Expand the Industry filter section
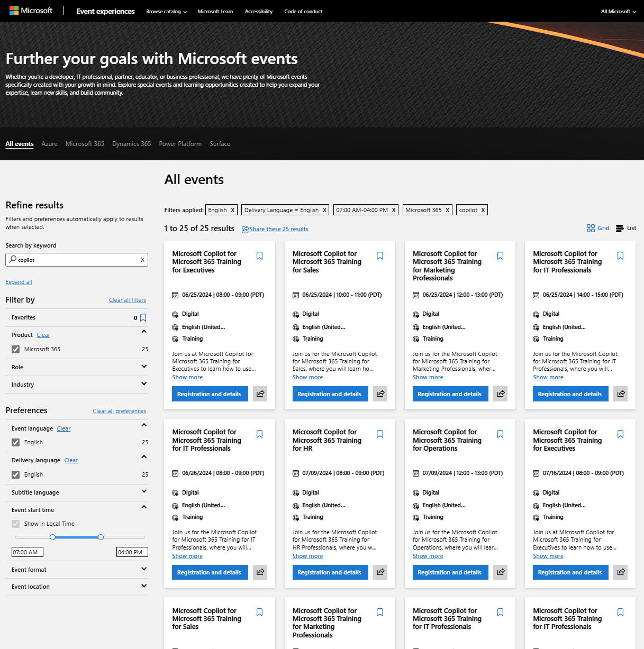 coord(144,384)
